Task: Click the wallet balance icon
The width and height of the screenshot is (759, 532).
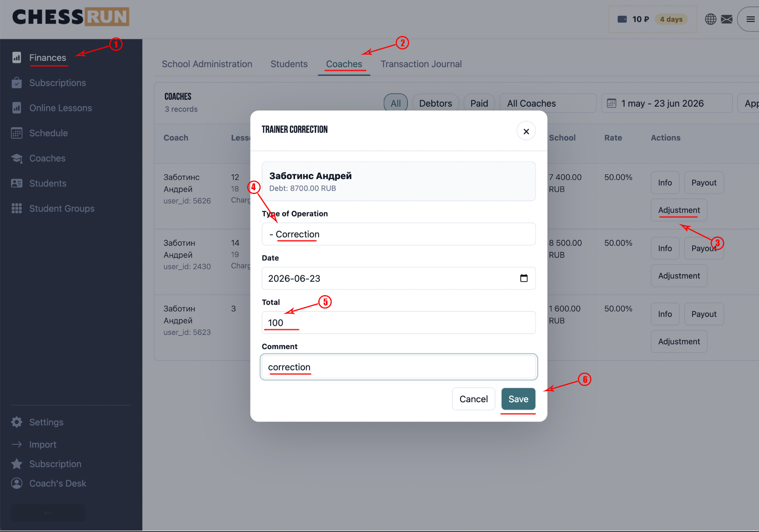Action: pyautogui.click(x=622, y=19)
